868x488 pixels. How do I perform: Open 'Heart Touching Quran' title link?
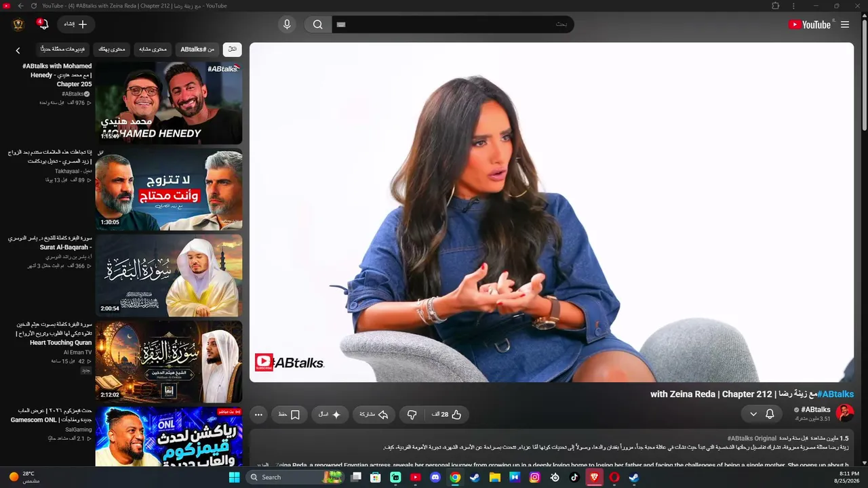pos(54,333)
